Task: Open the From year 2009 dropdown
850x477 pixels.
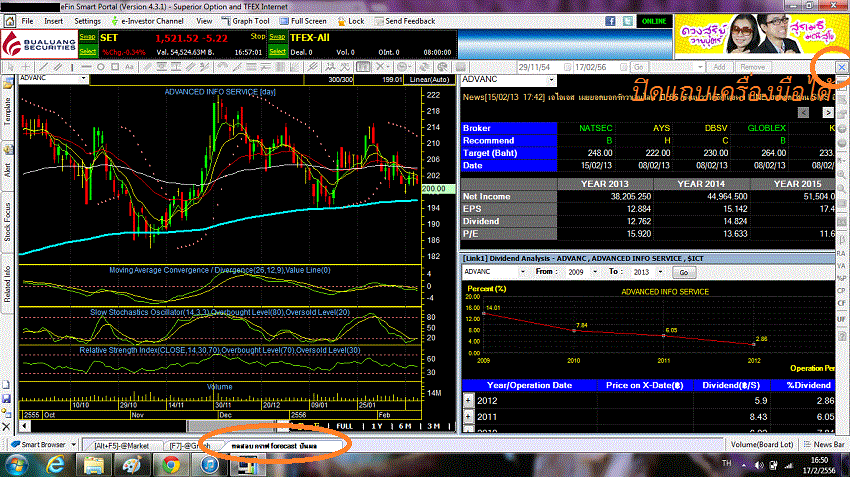Action: [x=595, y=272]
